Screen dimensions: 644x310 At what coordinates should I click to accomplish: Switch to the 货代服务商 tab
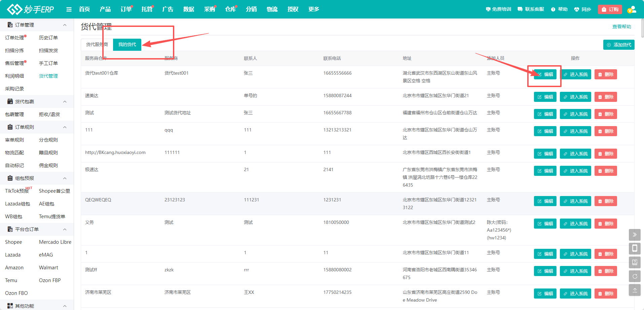click(x=97, y=44)
